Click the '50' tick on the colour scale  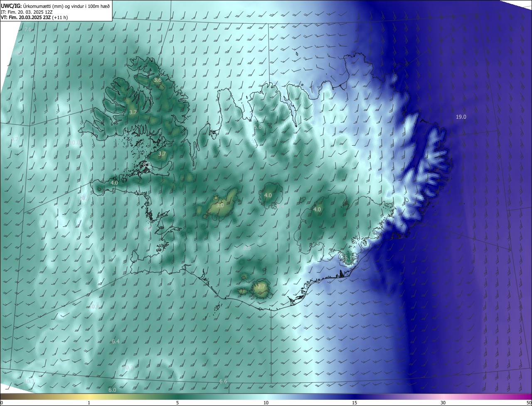click(529, 403)
